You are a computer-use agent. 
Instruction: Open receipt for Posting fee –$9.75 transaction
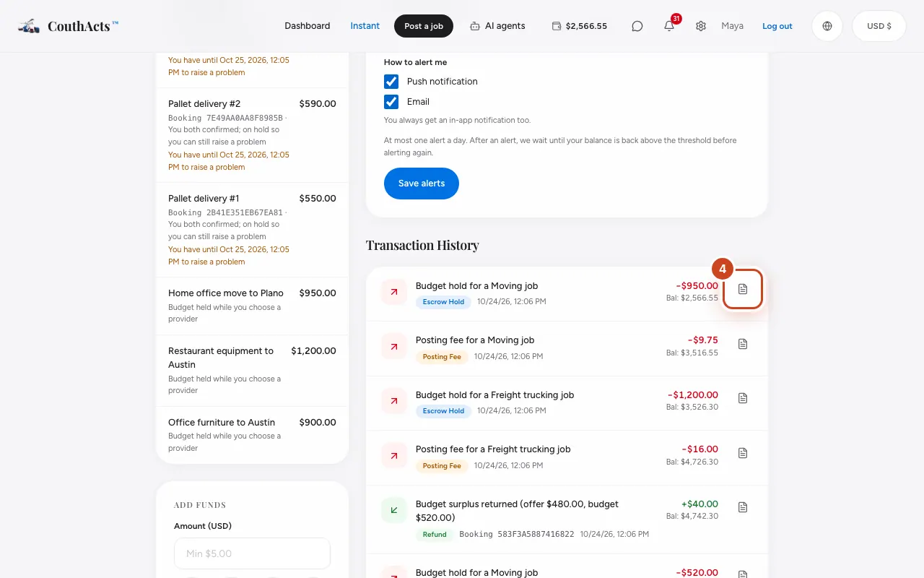[x=743, y=344]
